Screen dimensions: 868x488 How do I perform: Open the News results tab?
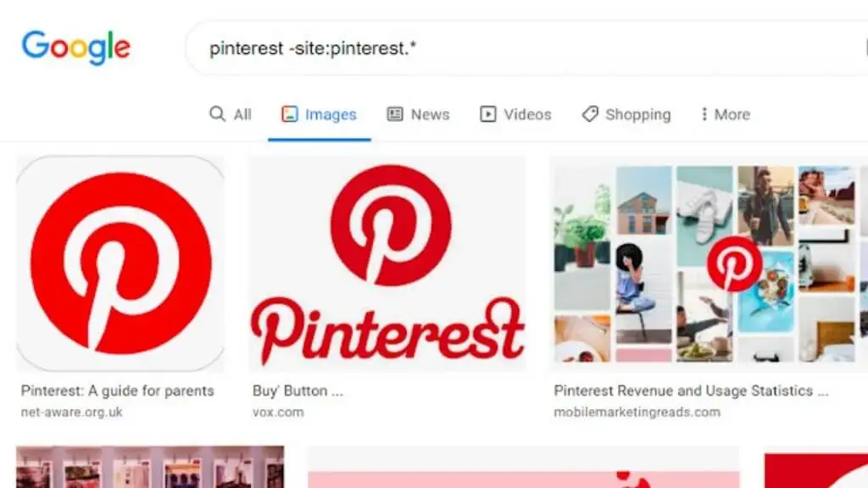pos(418,114)
